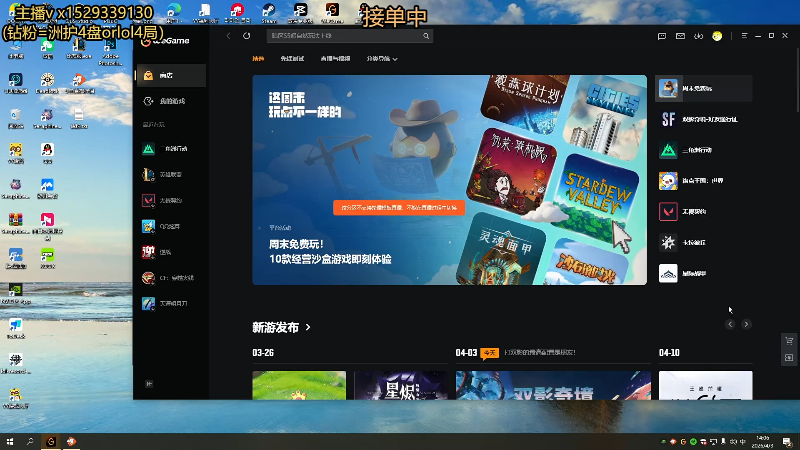
Task: Select the green triangle item in the right list
Action: click(x=704, y=150)
